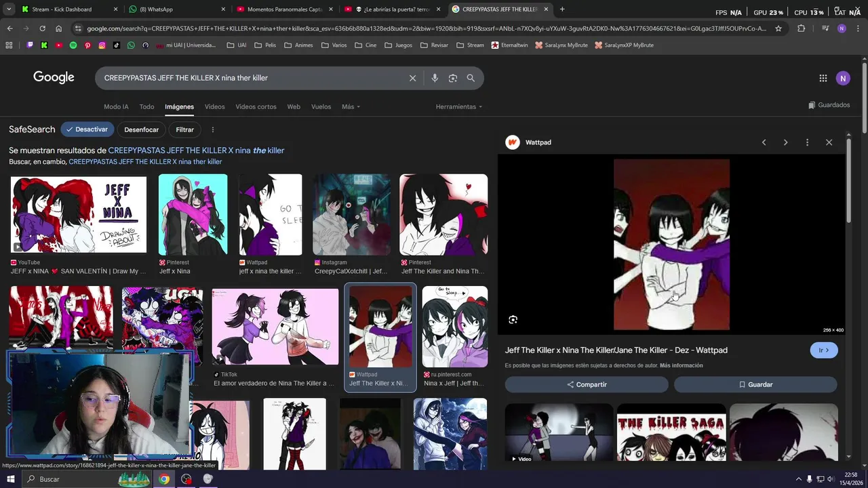Open the Google apps grid
Image resolution: width=868 pixels, height=488 pixels.
[x=823, y=78]
